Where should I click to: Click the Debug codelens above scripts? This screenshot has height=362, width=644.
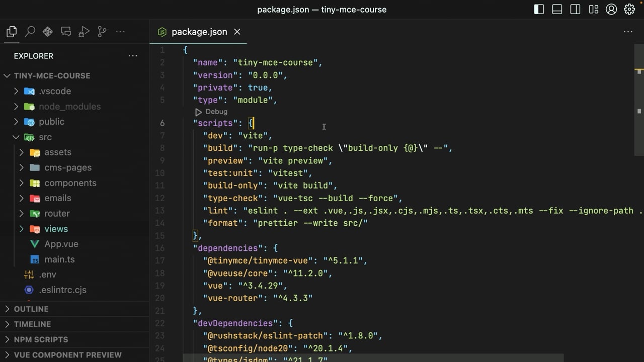216,112
